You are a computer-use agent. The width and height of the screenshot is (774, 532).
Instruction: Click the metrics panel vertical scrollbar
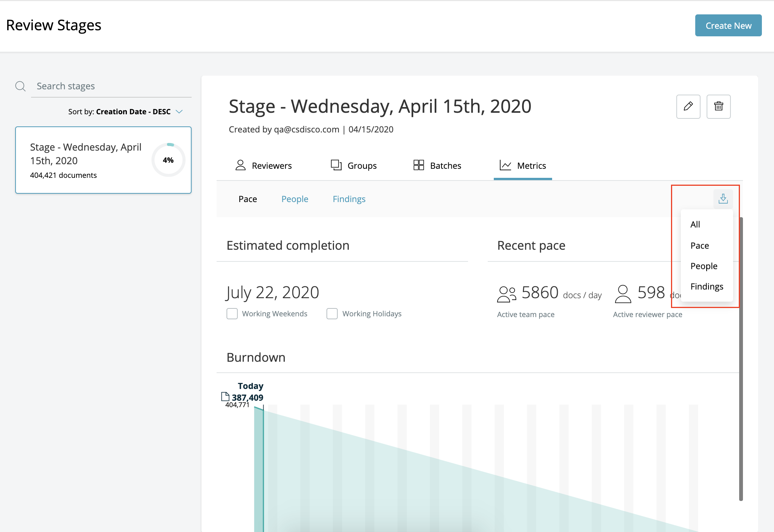coord(741,359)
